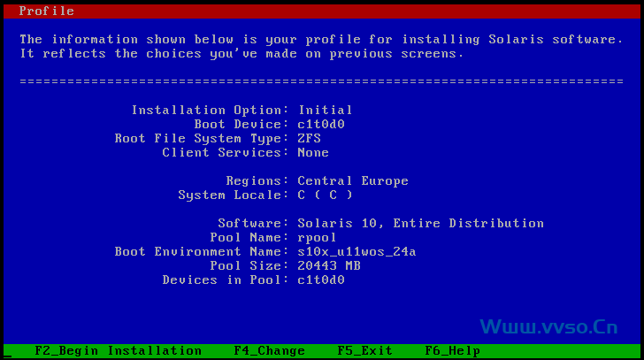This screenshot has width=644, height=360.
Task: Click the 'Central Europe' region value
Action: (353, 181)
